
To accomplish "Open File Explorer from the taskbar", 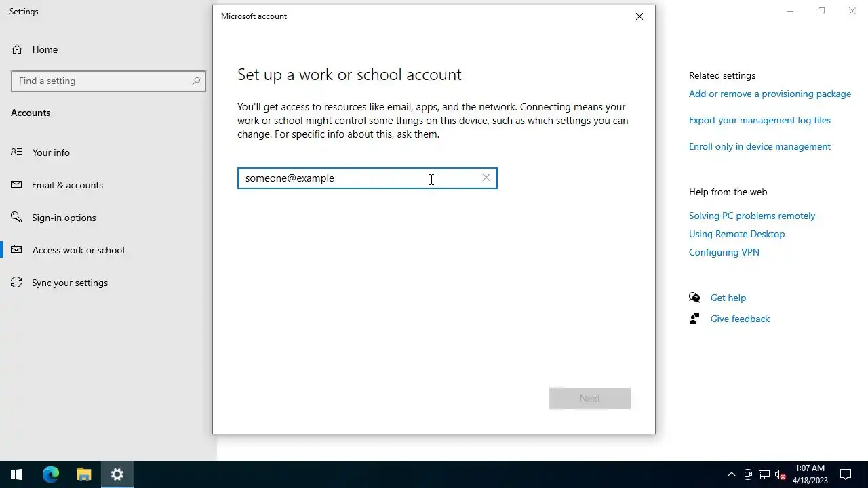I will 83,474.
